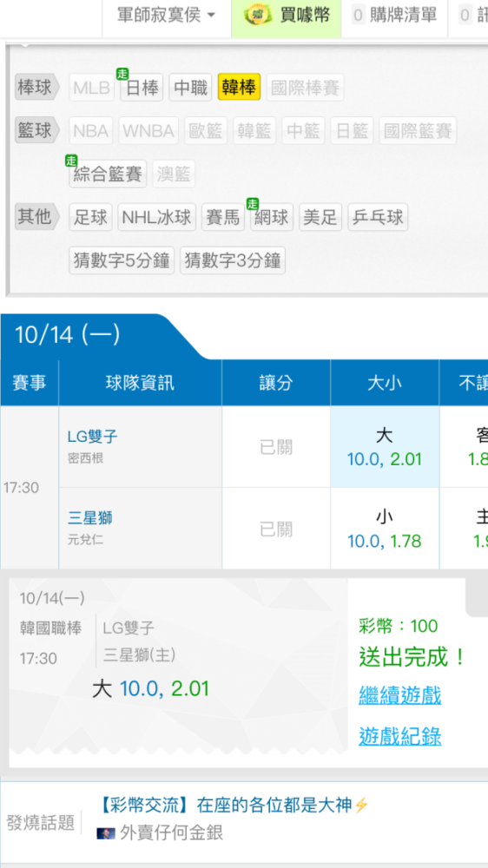
Task: Open the 購牌清單 list
Action: 394,16
